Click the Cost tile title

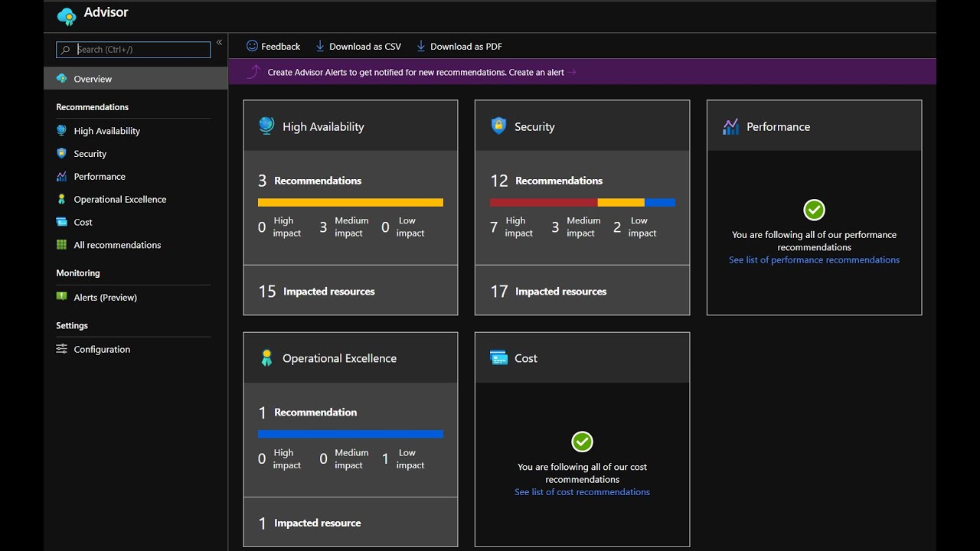pos(526,358)
